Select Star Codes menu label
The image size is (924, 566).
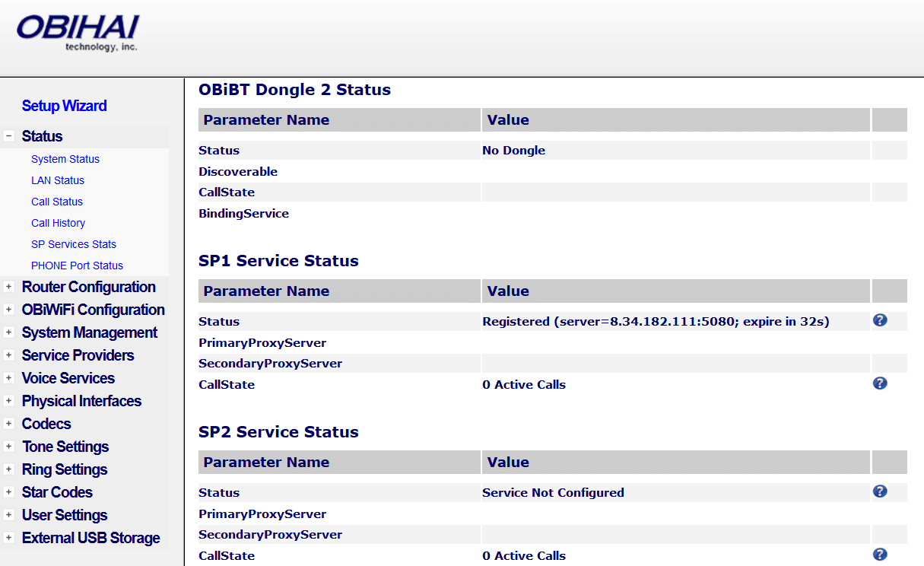pos(57,492)
